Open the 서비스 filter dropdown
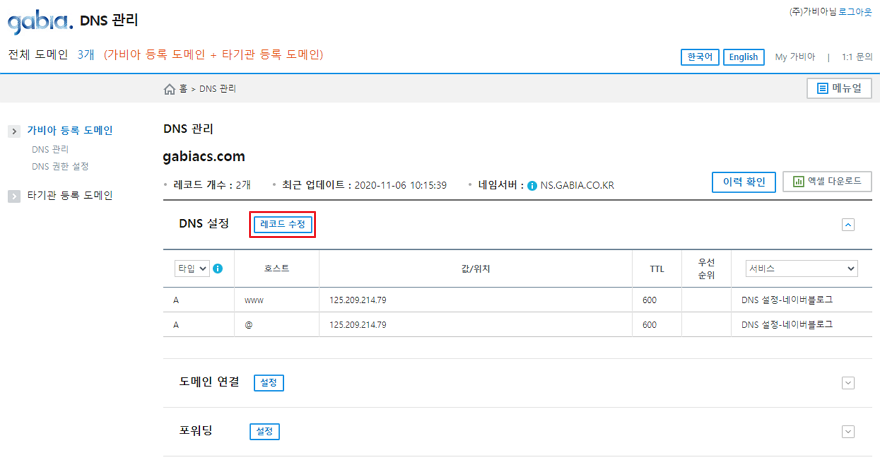 click(x=801, y=269)
